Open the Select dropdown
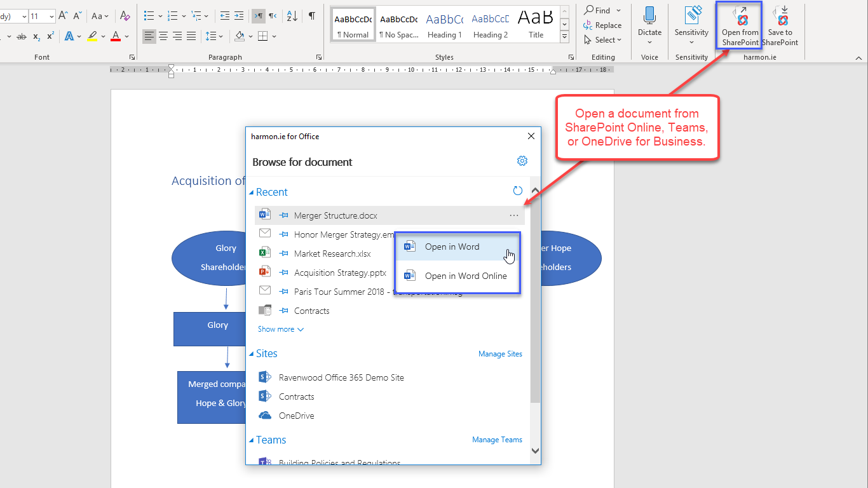The width and height of the screenshot is (868, 488). click(602, 40)
